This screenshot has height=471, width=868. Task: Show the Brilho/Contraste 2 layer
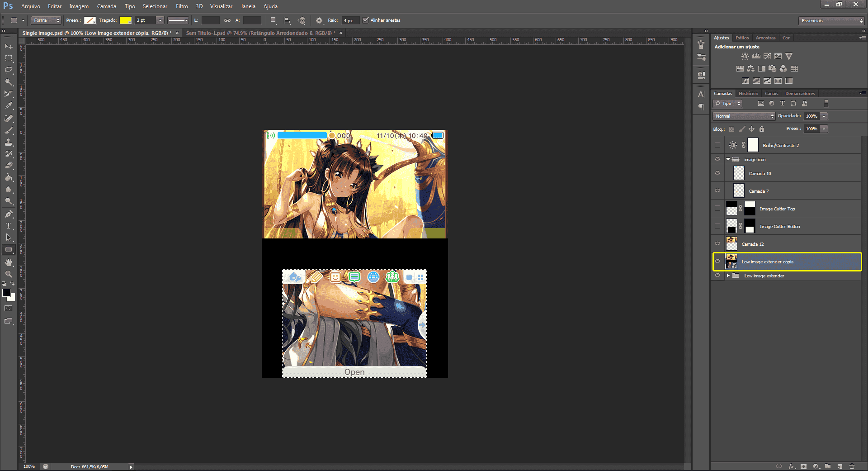coord(717,145)
